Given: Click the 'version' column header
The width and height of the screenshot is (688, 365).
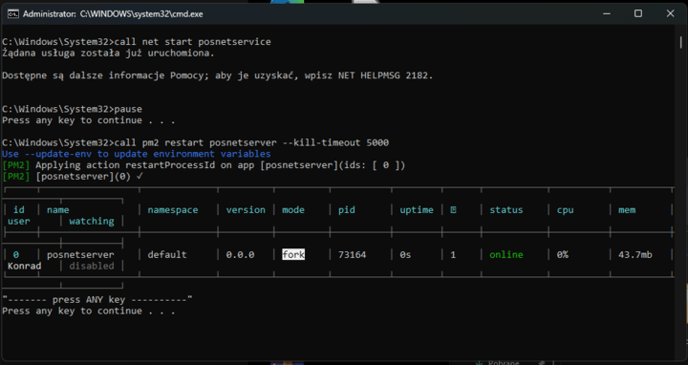Looking at the screenshot, I should [246, 210].
